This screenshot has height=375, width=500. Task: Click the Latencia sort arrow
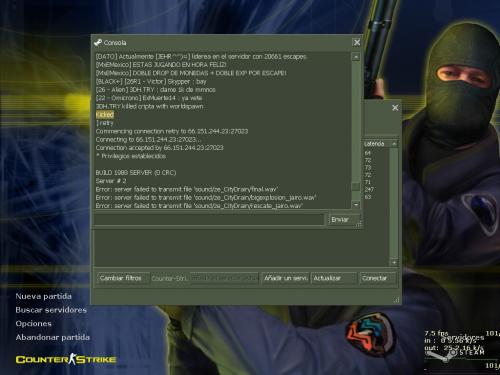tap(394, 144)
